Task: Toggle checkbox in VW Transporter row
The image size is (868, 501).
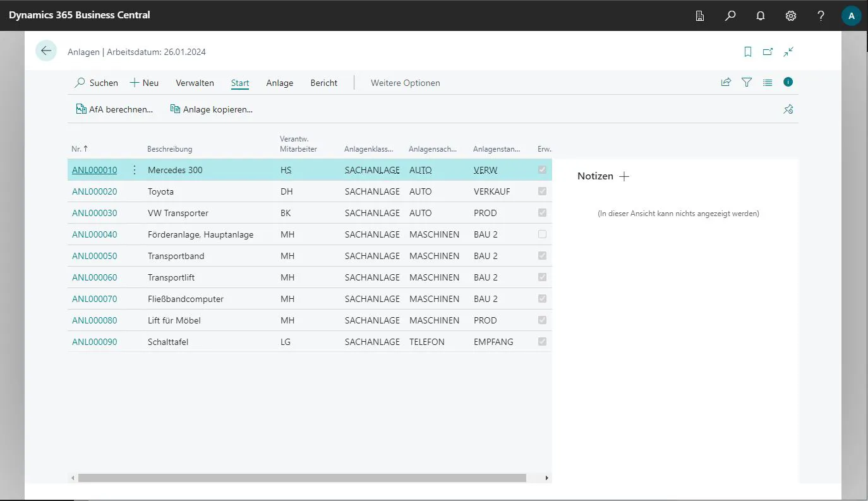Action: (x=542, y=213)
